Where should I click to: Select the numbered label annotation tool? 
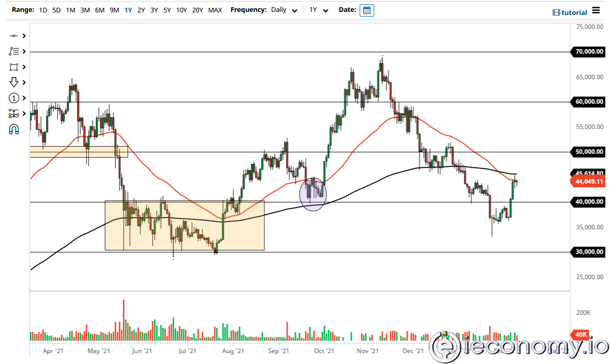point(14,97)
